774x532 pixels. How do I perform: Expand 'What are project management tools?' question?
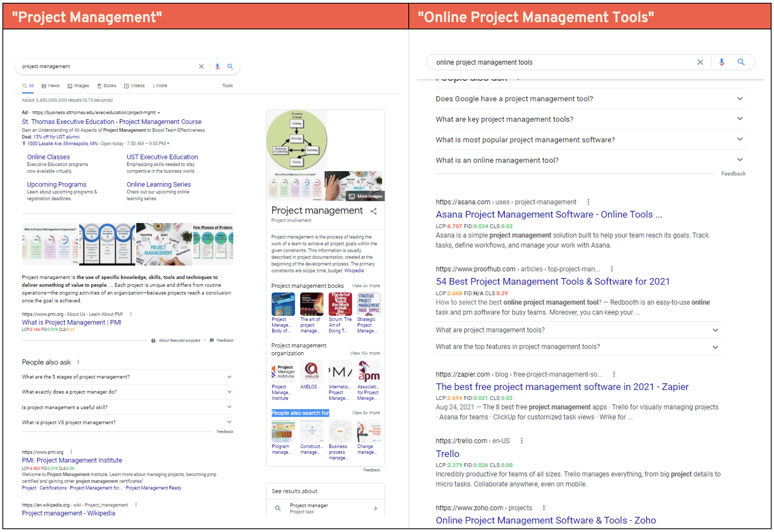pos(578,330)
